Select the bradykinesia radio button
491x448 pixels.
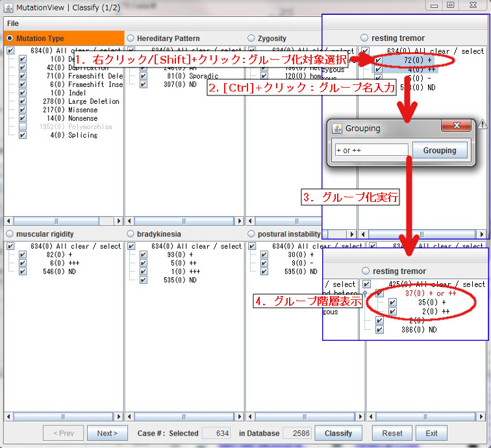tap(131, 234)
